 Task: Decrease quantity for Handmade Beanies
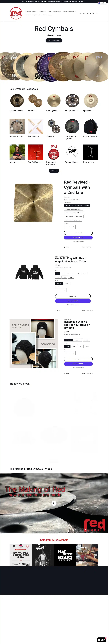(66, 353)
